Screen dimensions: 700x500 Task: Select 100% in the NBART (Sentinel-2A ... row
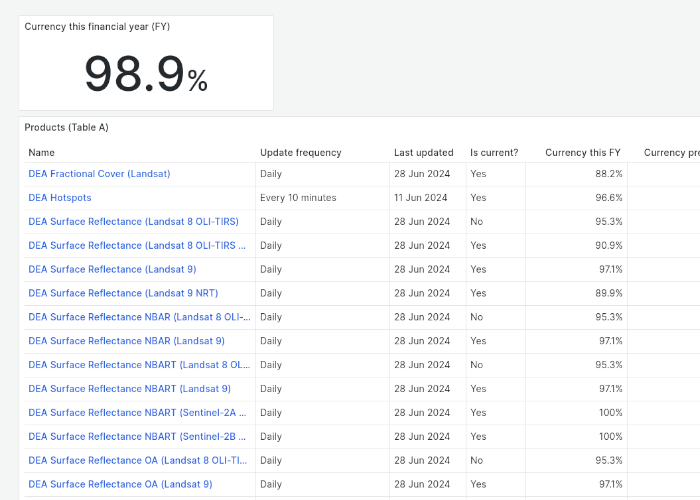[x=611, y=412]
